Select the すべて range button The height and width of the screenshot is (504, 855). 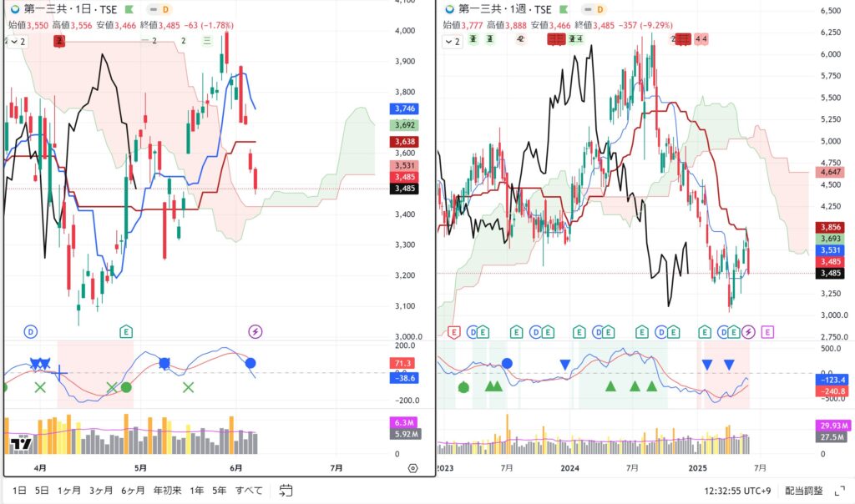pos(249,491)
